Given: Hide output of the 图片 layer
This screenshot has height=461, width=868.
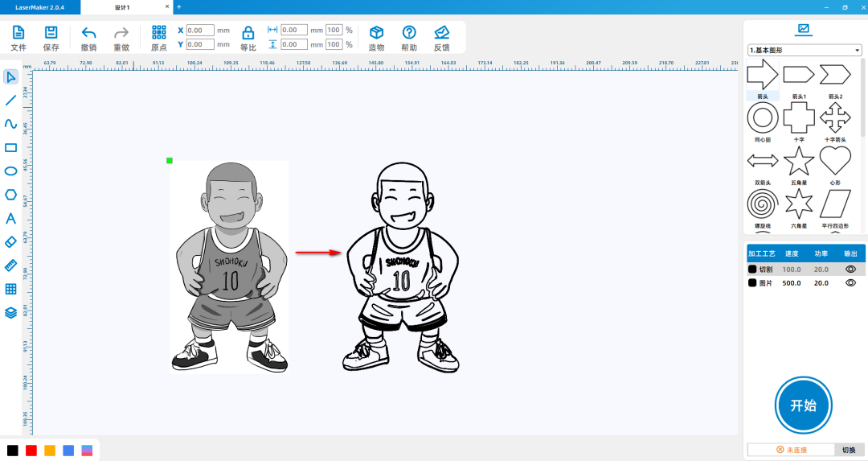Looking at the screenshot, I should 850,283.
